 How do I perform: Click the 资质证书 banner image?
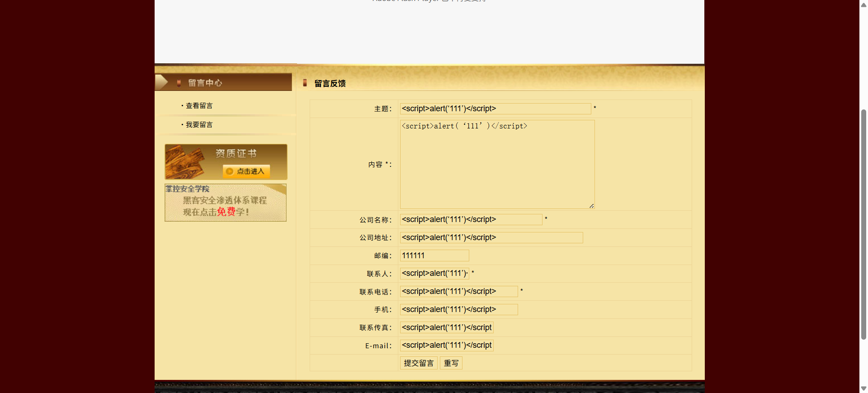point(226,162)
